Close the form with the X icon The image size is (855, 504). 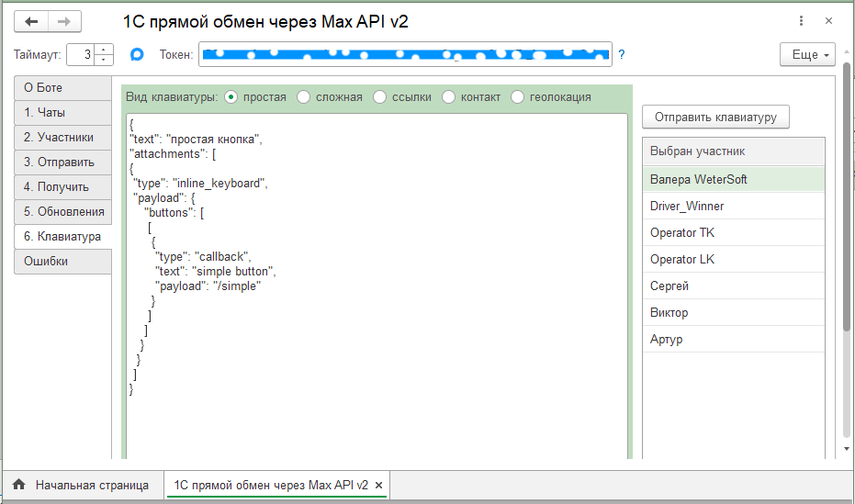(828, 21)
